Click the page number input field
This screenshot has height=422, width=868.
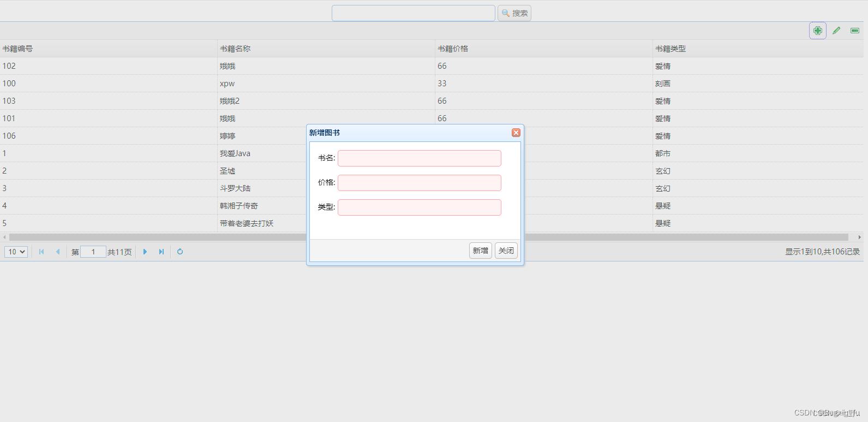[x=93, y=252]
